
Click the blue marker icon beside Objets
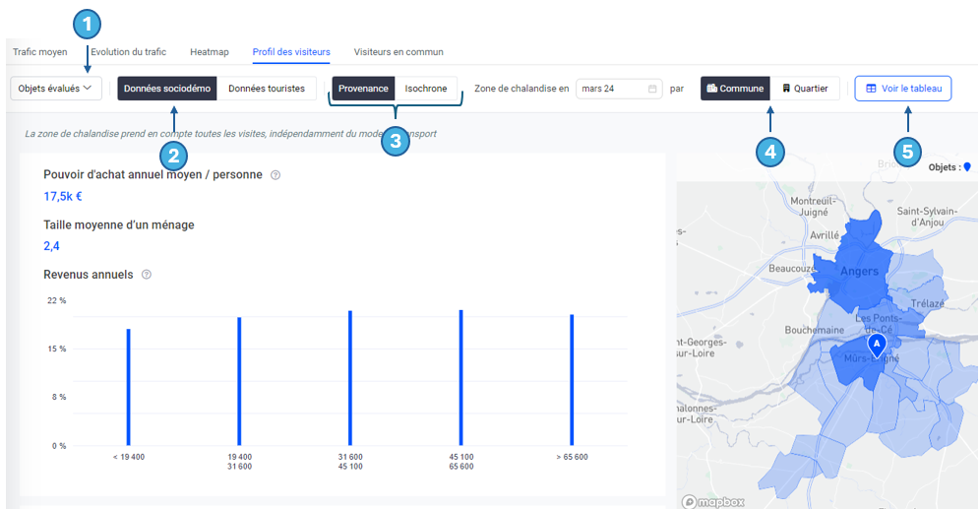[x=967, y=167]
